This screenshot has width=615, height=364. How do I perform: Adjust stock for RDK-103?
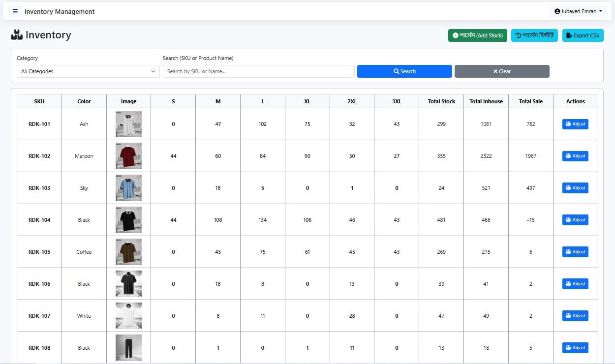coord(575,188)
